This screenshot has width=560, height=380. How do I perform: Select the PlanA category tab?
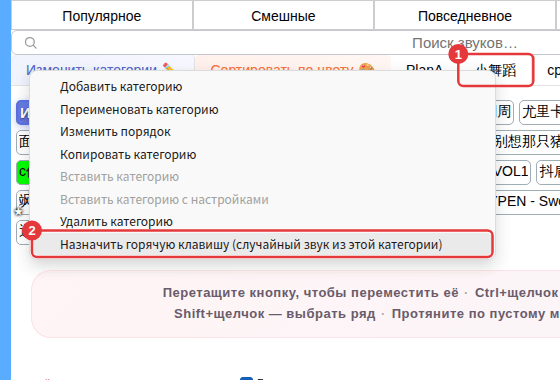(x=424, y=68)
